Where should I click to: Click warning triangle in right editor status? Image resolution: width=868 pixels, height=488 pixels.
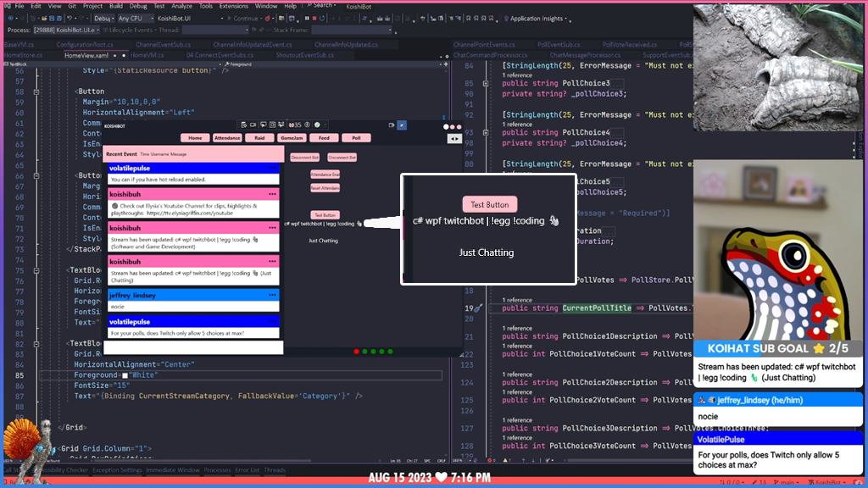click(x=505, y=460)
